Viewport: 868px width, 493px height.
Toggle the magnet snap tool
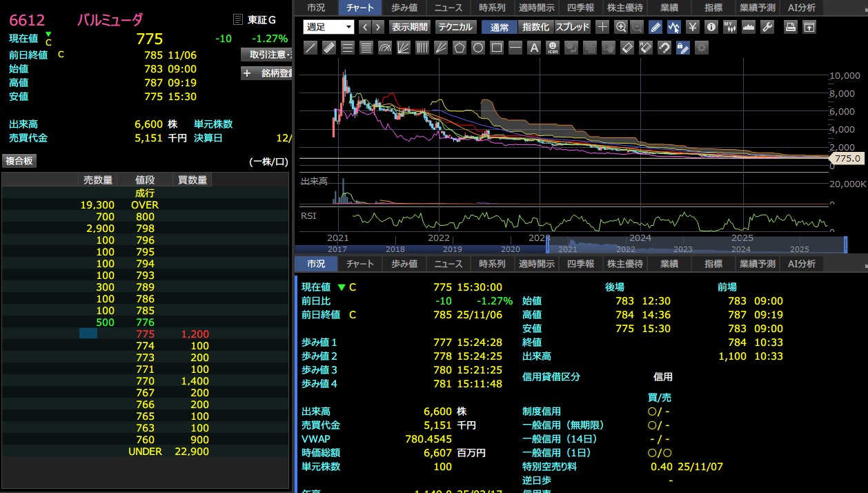pyautogui.click(x=664, y=48)
